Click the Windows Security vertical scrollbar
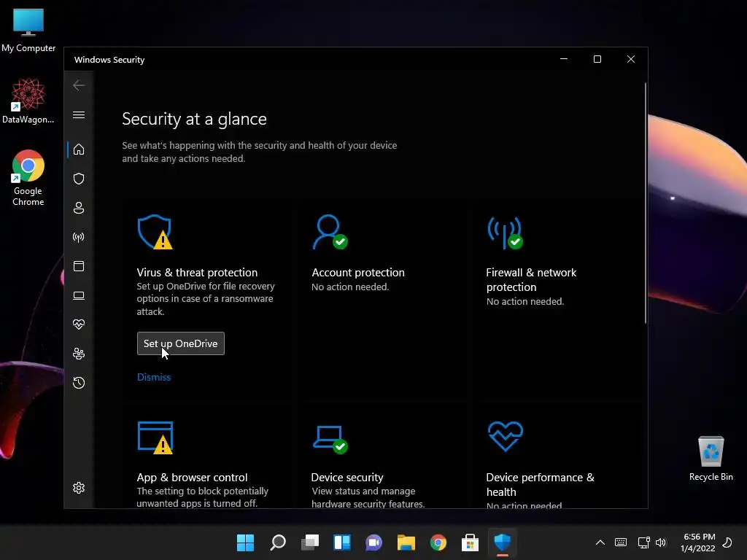747x560 pixels. (646, 203)
